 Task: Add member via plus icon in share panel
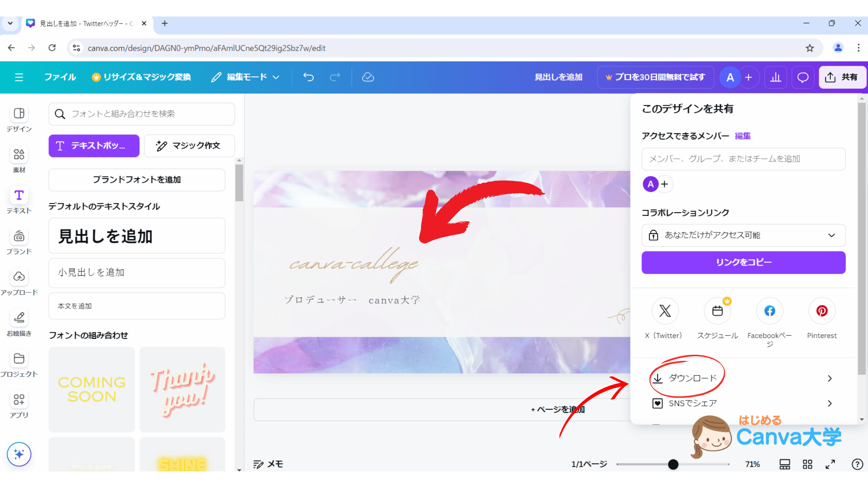665,184
